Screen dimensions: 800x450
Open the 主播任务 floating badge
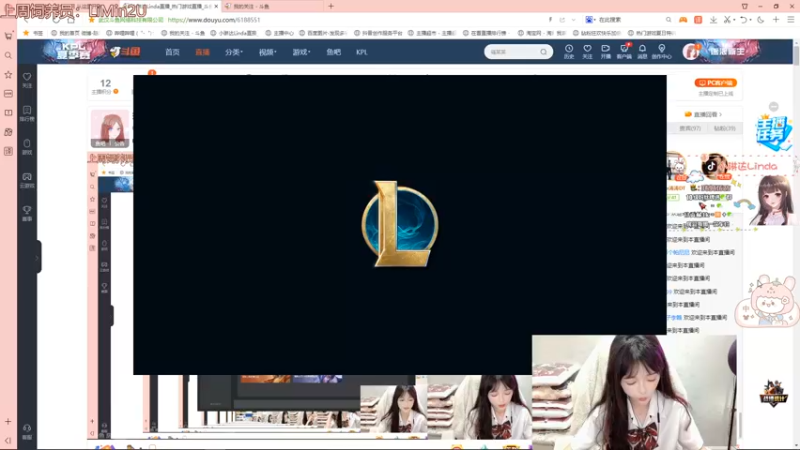tap(773, 131)
